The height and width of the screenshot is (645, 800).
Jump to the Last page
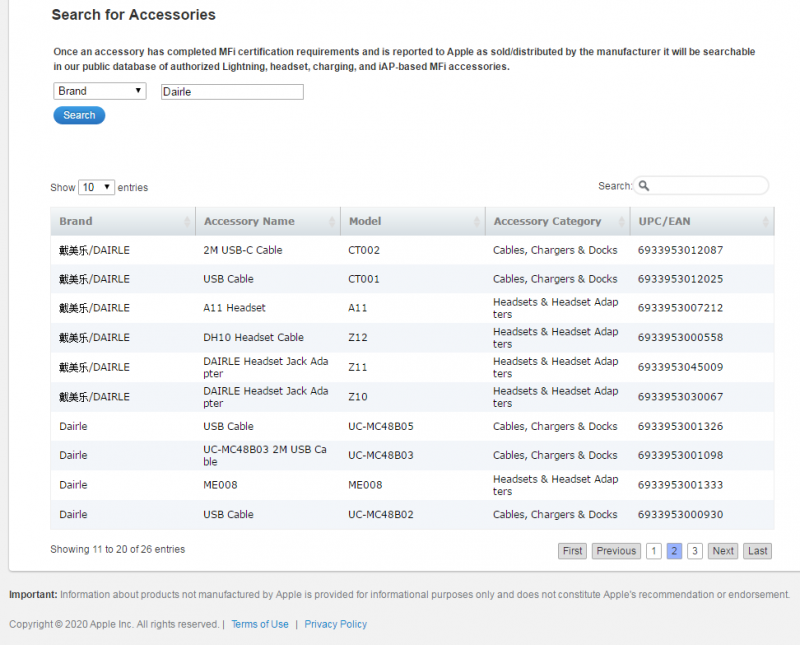click(758, 551)
